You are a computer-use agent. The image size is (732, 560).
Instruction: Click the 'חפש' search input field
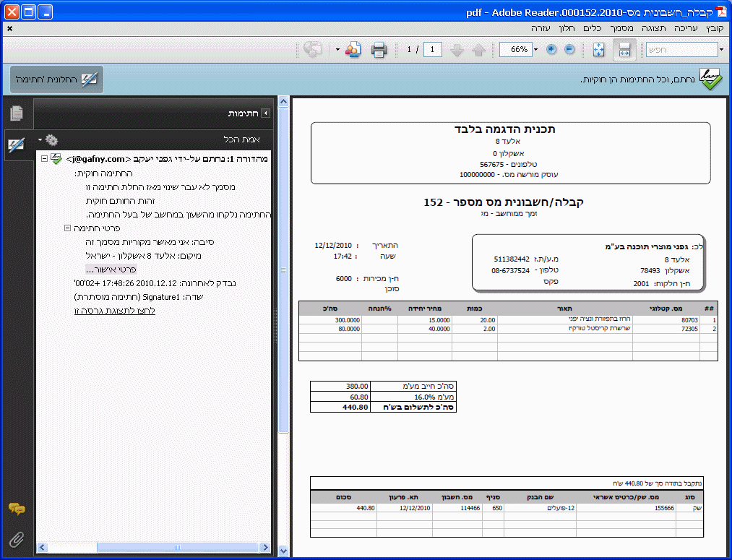coord(681,50)
